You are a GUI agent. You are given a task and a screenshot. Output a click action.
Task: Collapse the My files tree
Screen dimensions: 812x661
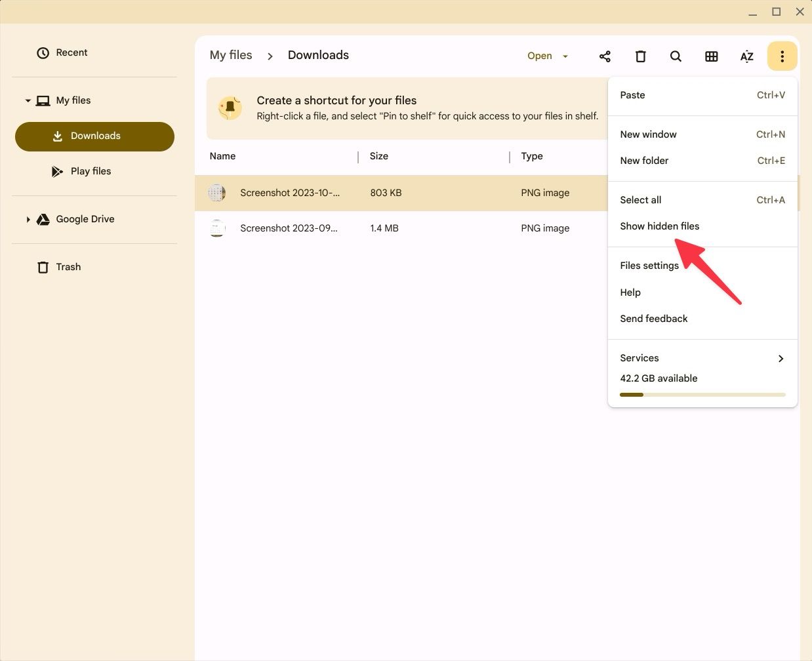point(28,101)
